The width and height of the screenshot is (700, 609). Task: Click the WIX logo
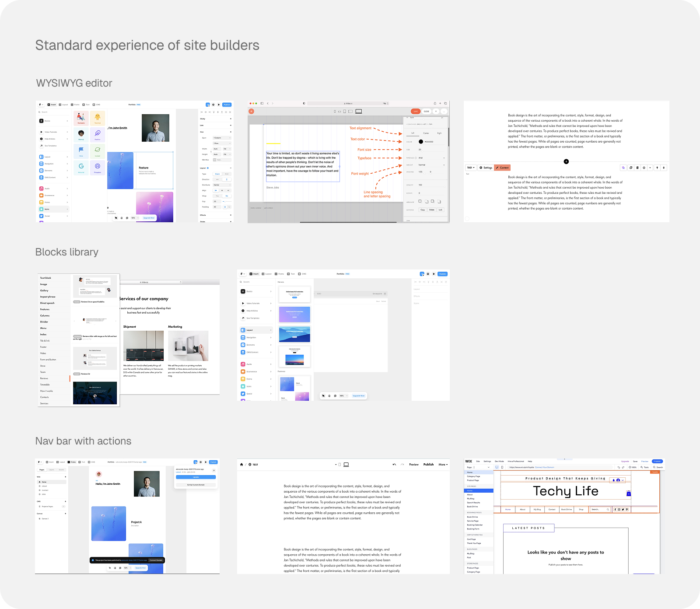pyautogui.click(x=469, y=461)
